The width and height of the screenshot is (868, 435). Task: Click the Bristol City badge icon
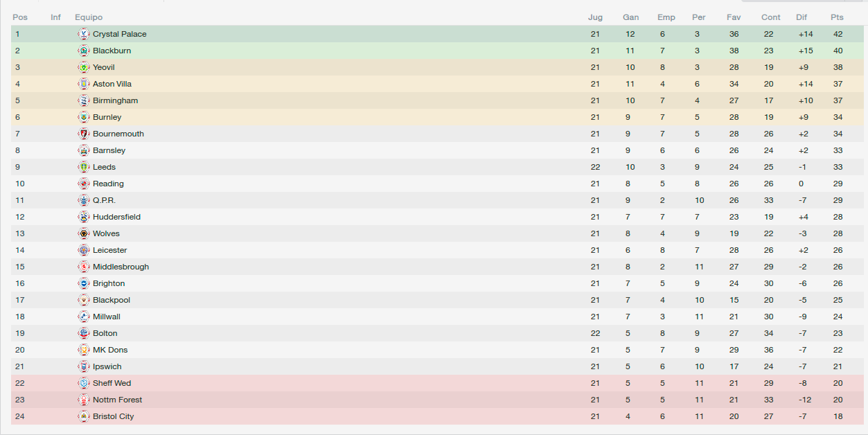84,416
